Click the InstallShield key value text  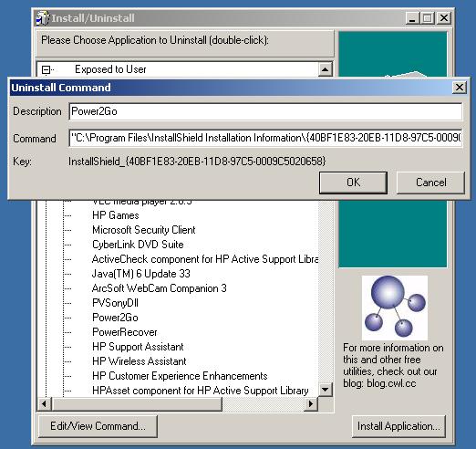click(x=197, y=162)
